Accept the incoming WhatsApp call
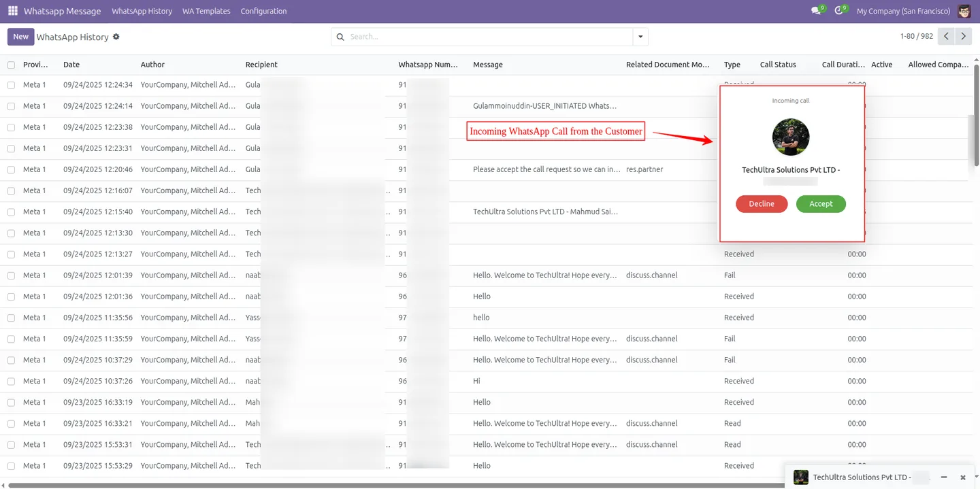 pos(821,204)
